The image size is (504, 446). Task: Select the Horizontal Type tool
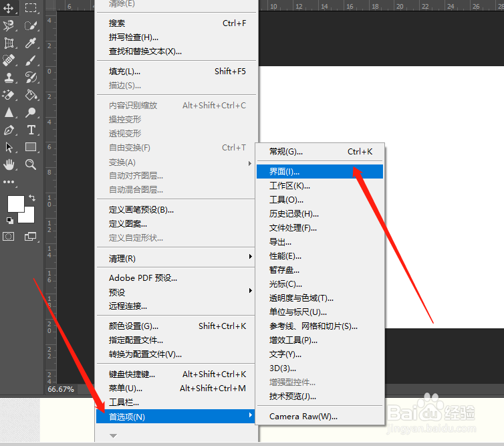(x=31, y=130)
